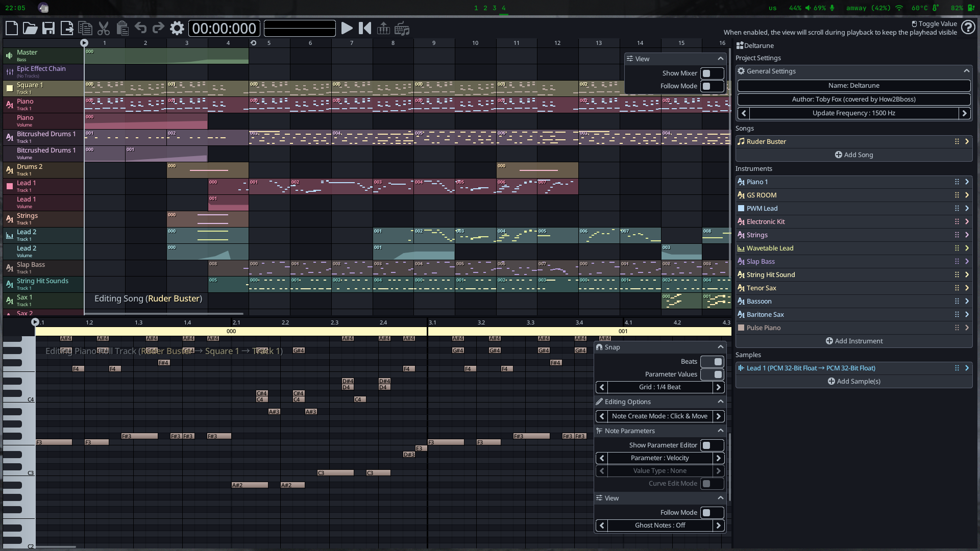
Task: Toggle the Show Parameter Editor switch
Action: pyautogui.click(x=712, y=445)
